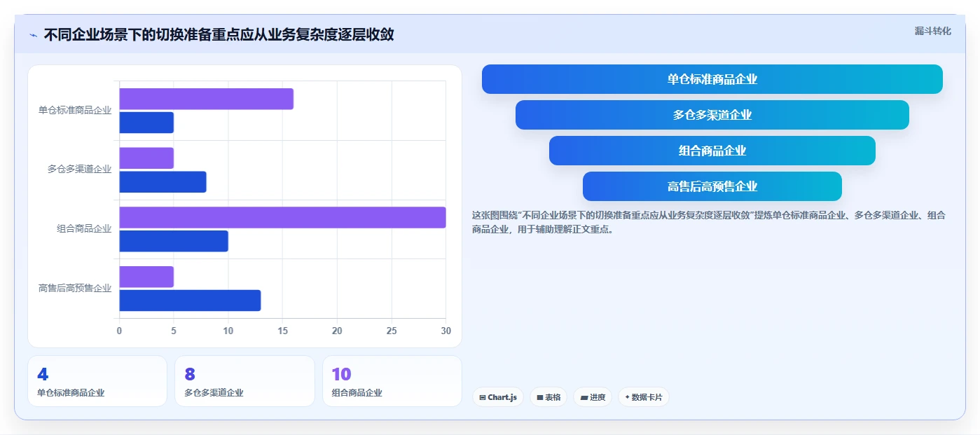Image resolution: width=980 pixels, height=435 pixels.
Task: Click the blue bar for 单仓标准商品企业
Action: (146, 123)
